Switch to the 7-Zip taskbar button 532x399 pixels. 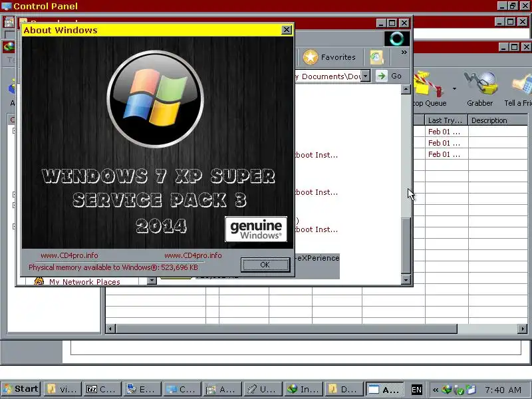pyautogui.click(x=102, y=389)
